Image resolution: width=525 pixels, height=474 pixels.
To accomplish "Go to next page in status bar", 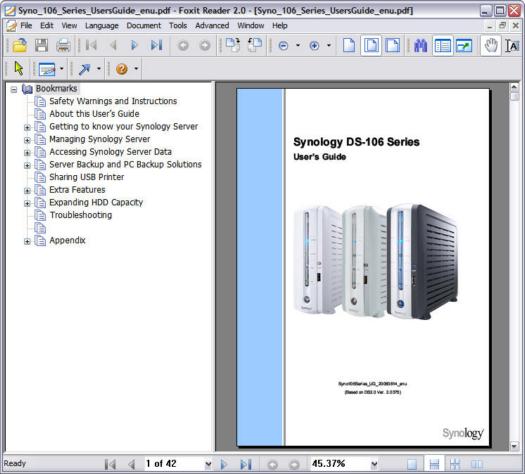I will point(224,465).
